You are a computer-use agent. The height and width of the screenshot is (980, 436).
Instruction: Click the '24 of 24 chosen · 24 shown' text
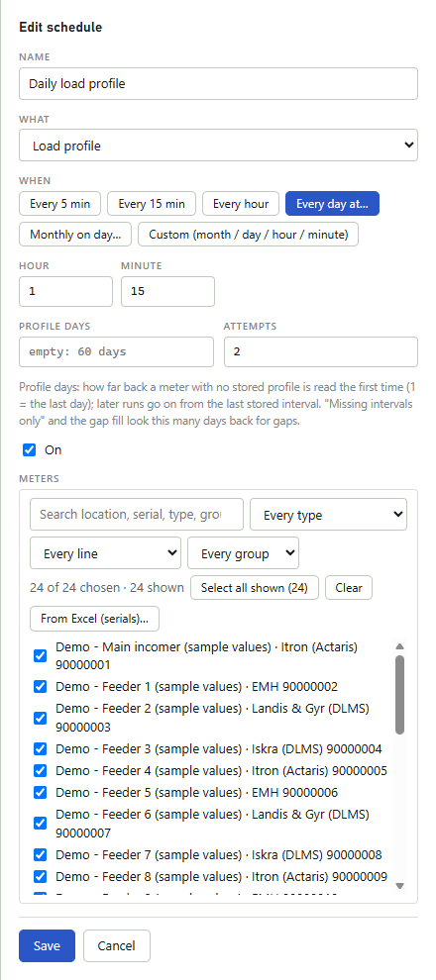pyautogui.click(x=107, y=587)
